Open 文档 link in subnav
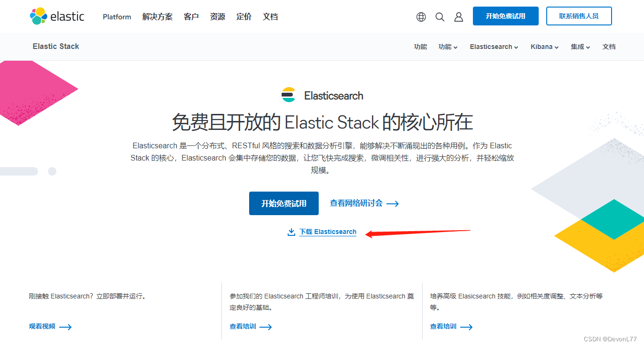This screenshot has width=644, height=346. click(609, 47)
